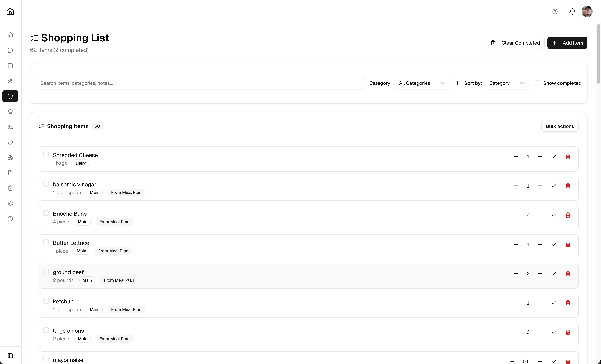Open the chat icon in sidebar
This screenshot has width=601, height=364.
click(x=10, y=50)
